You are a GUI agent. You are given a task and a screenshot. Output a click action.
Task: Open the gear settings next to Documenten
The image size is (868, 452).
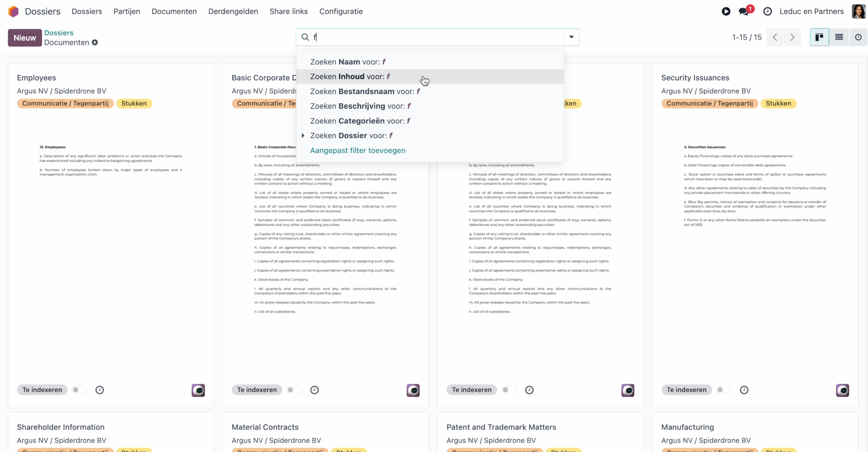95,43
